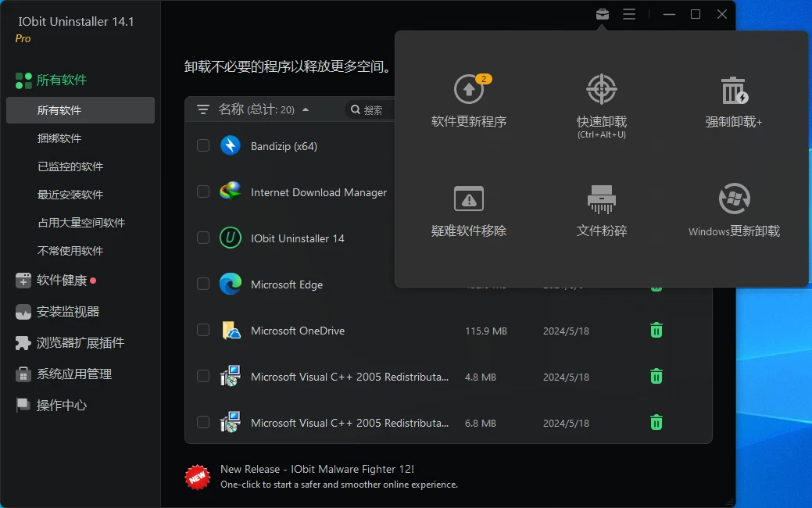812x508 pixels.
Task: Open the toolbox briefcase icon in title bar
Action: point(603,14)
